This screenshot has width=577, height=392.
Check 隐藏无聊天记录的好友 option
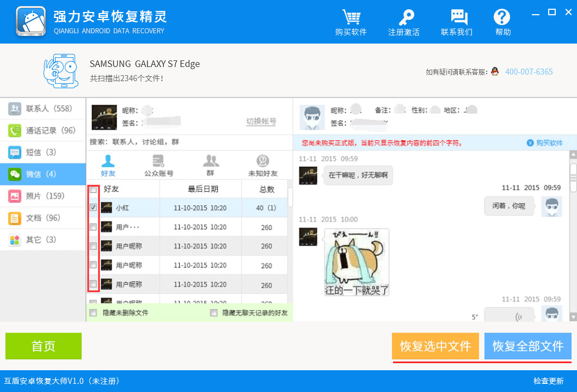click(214, 313)
